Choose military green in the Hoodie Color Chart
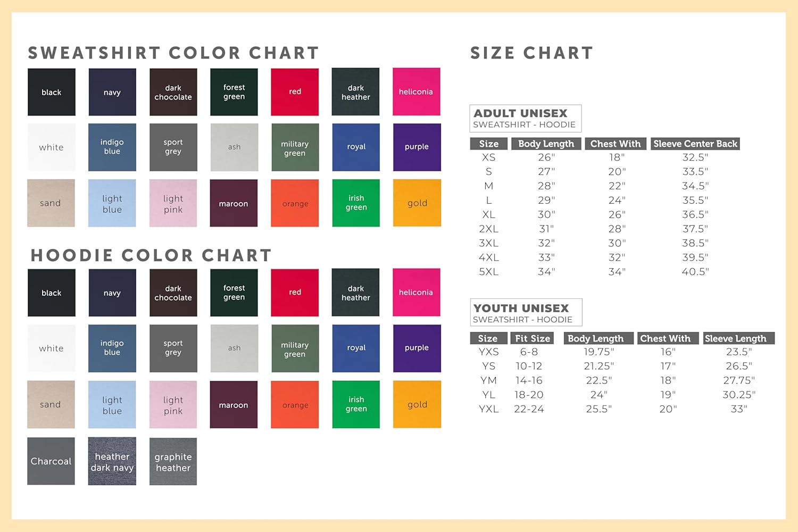The width and height of the screenshot is (798, 532). (295, 348)
